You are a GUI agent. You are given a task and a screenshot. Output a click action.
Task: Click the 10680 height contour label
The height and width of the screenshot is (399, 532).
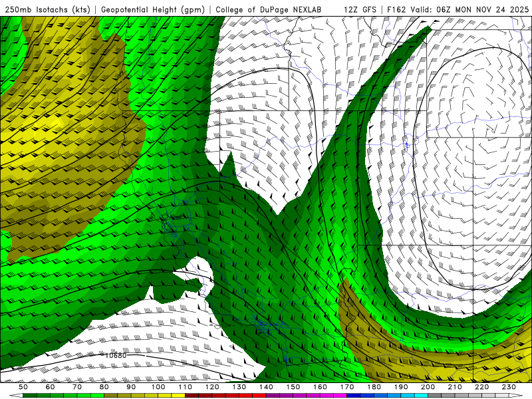116,355
